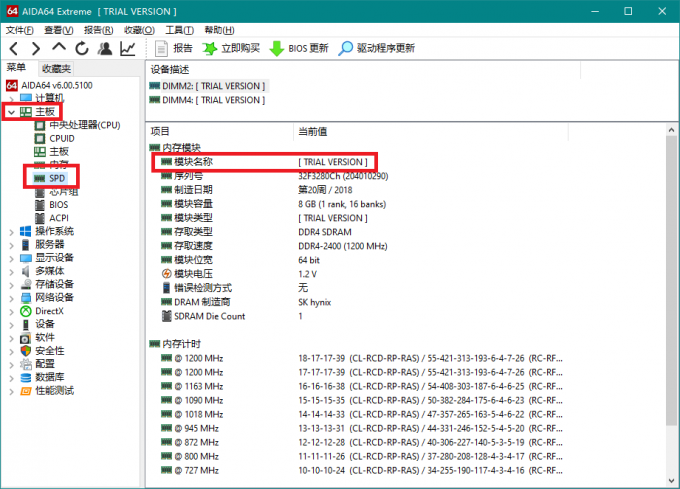
Task: Click the scrollbar down arrow in details pane
Action: click(x=672, y=480)
